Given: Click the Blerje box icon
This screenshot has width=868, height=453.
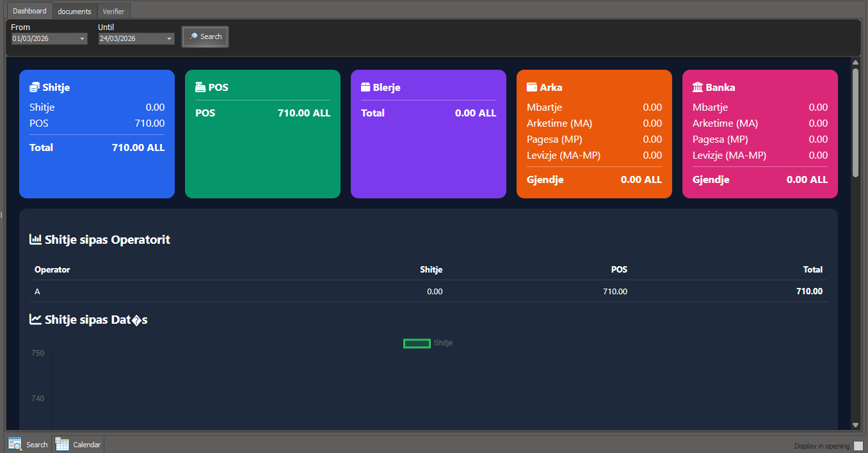Looking at the screenshot, I should pos(366,88).
